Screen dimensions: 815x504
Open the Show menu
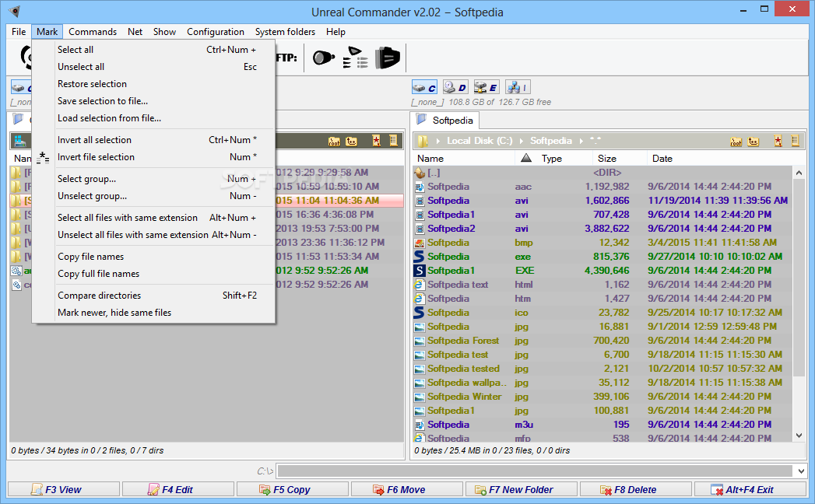click(164, 32)
